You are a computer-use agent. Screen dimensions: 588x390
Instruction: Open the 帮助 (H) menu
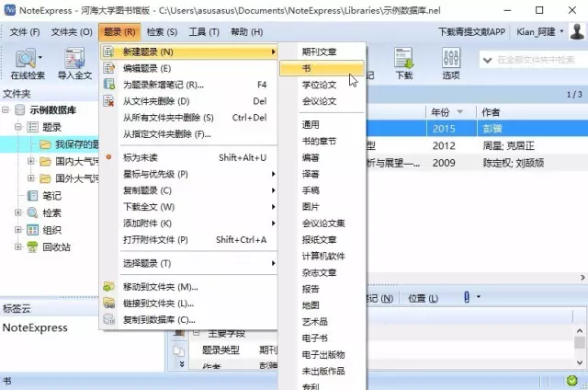tap(247, 32)
